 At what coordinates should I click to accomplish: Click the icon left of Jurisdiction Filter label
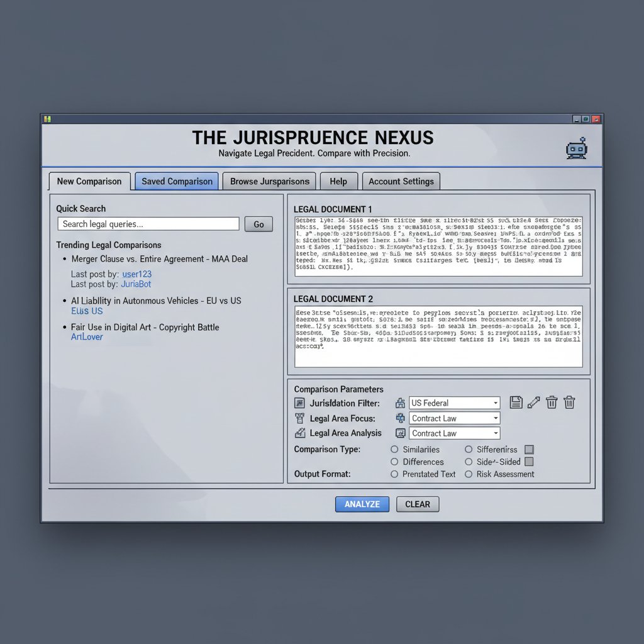coord(299,403)
